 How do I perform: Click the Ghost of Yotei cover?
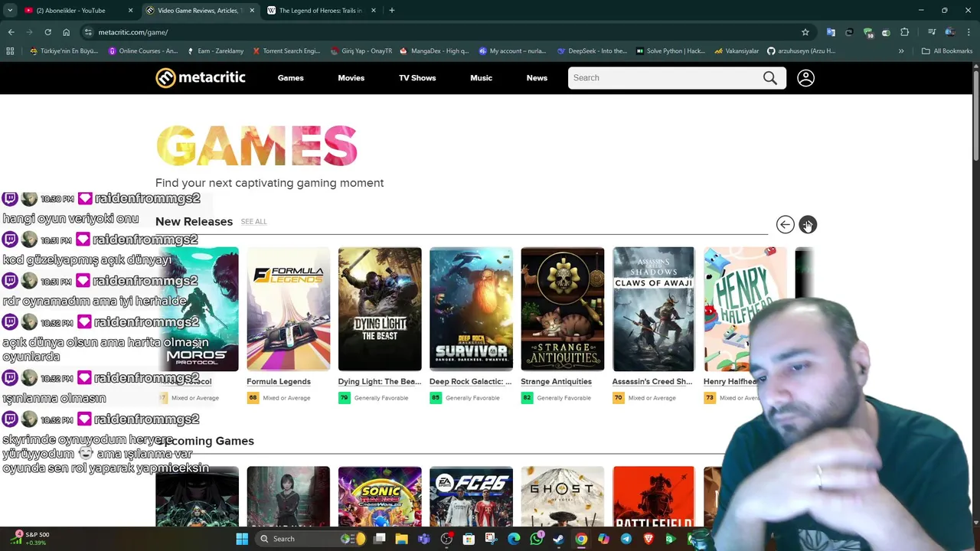point(562,496)
